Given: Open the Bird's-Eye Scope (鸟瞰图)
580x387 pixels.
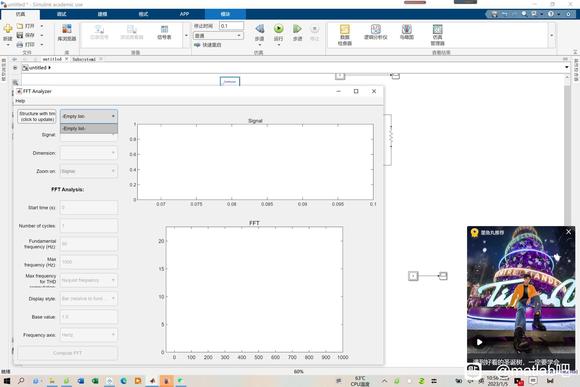Looking at the screenshot, I should (x=407, y=33).
